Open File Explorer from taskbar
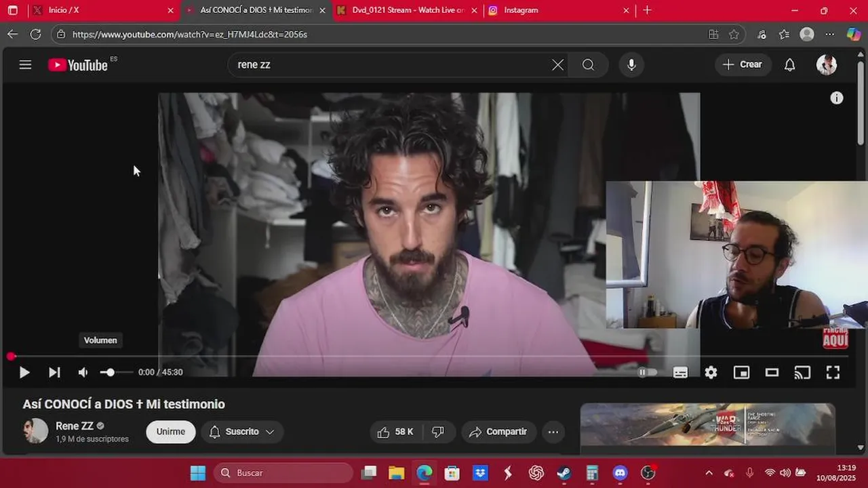868x488 pixels. (x=396, y=472)
